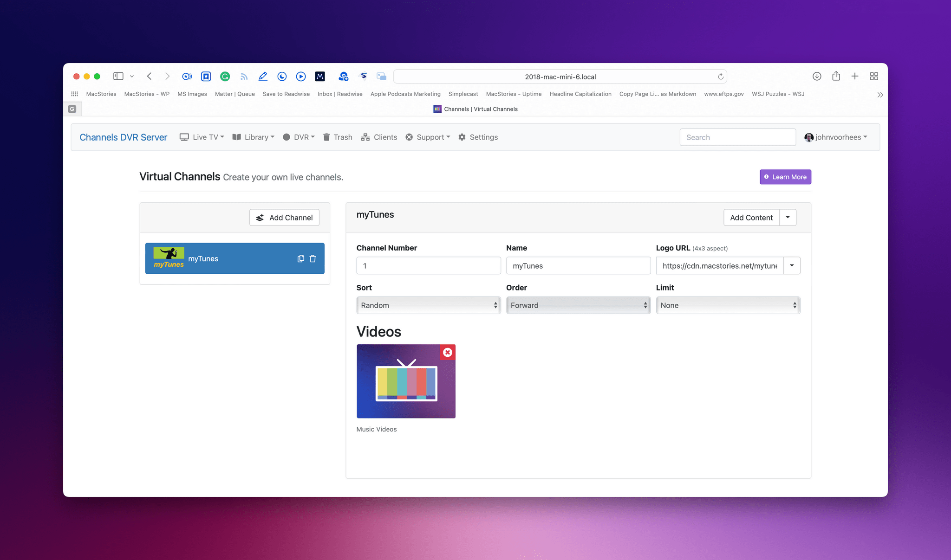This screenshot has width=951, height=560.
Task: Open the Clients page
Action: (x=379, y=137)
